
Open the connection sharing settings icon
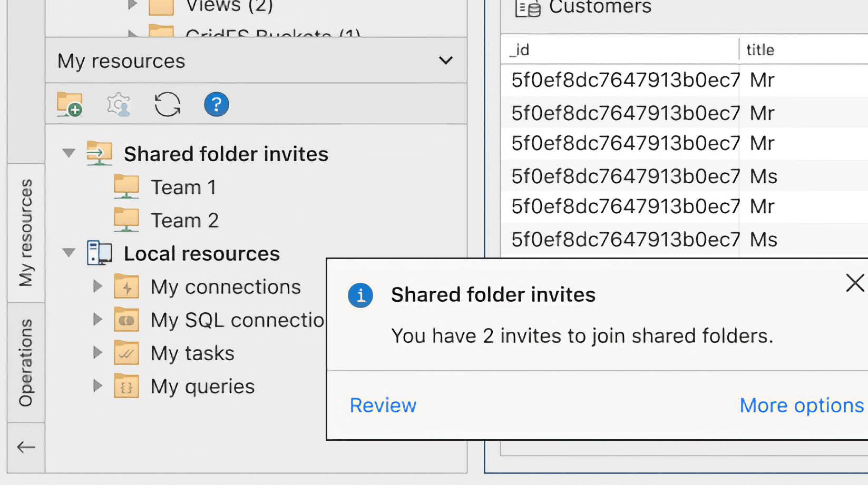point(118,104)
